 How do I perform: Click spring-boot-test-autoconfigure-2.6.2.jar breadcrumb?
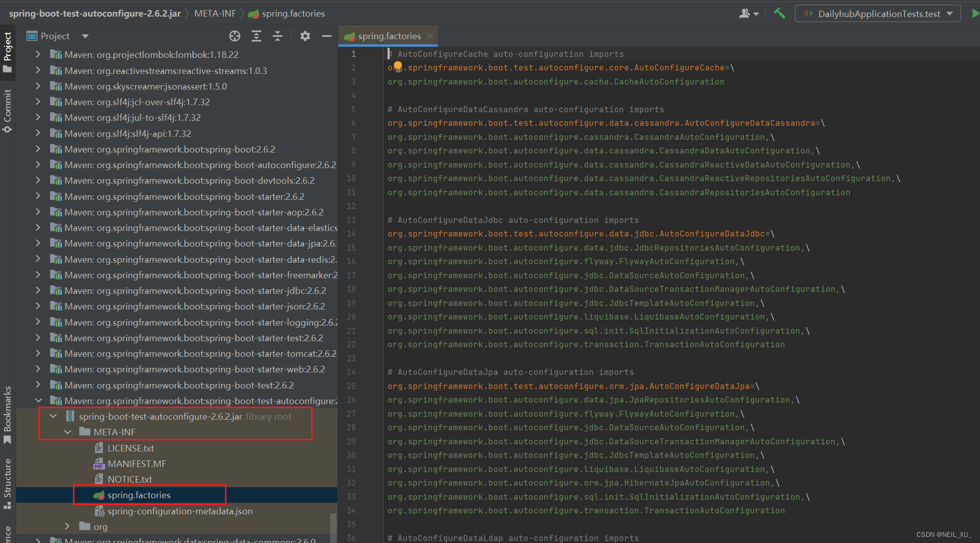95,14
